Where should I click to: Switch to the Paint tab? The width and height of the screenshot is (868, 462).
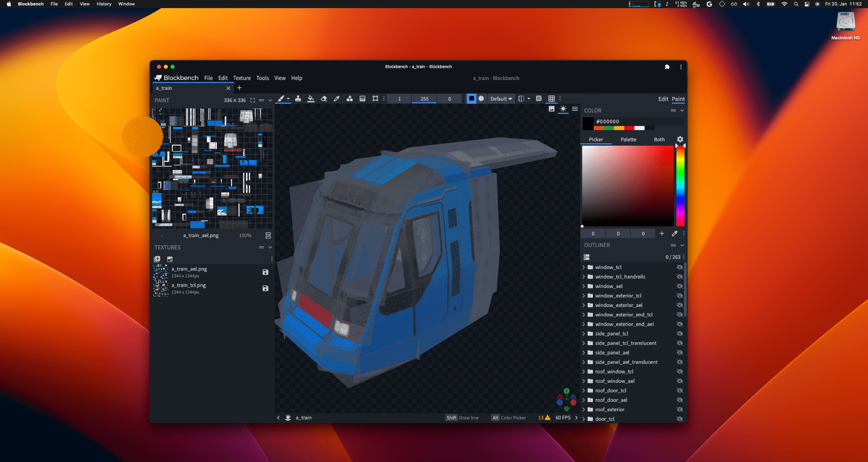(x=679, y=99)
